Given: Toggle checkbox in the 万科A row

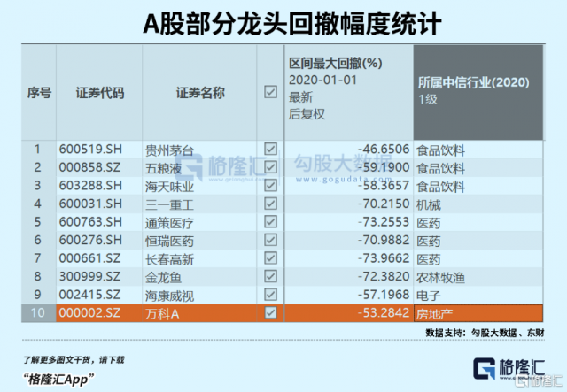Looking at the screenshot, I should [270, 312].
